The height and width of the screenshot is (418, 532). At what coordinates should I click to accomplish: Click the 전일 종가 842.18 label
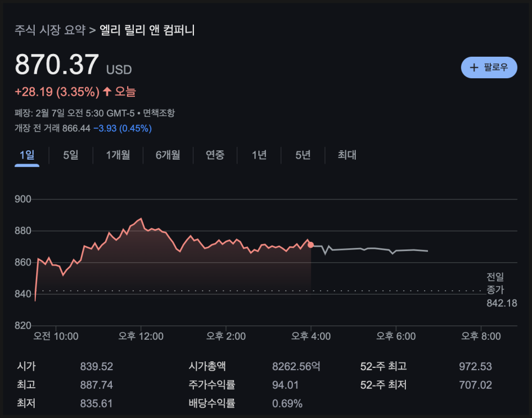point(502,290)
